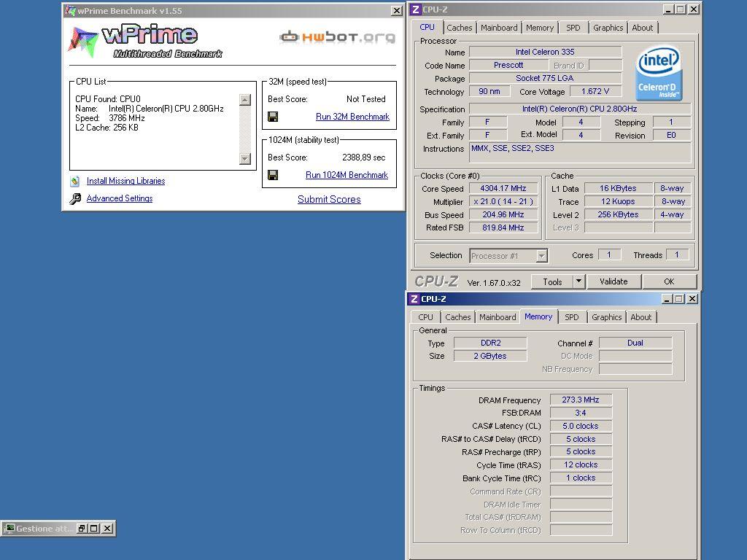
Task: Click the Code Name Prescott field
Action: click(508, 65)
